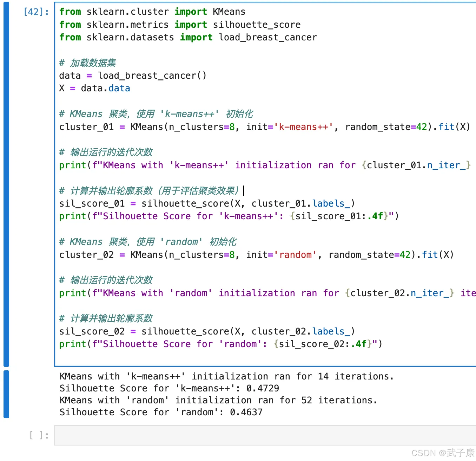476x461 pixels.
Task: Click the comment '计算并输出轮廓系数（用于评估聚类效果）'
Action: click(149, 191)
